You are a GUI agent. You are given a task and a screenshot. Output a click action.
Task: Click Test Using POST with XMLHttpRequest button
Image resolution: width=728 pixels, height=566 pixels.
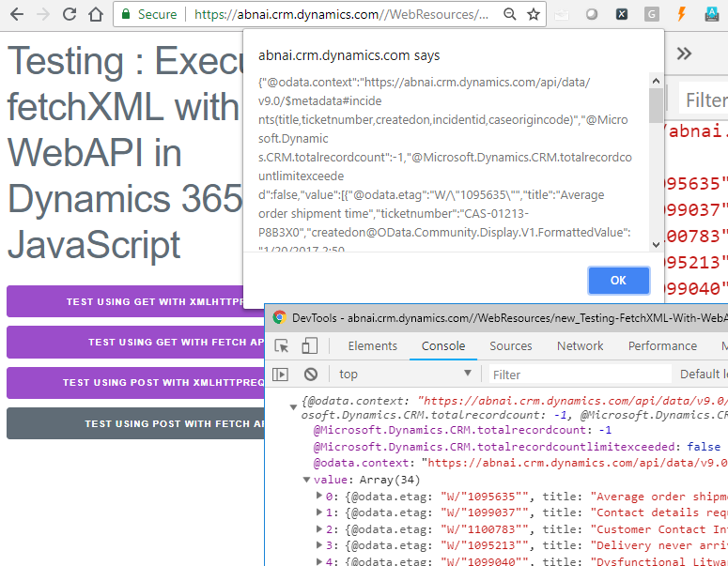tap(135, 383)
